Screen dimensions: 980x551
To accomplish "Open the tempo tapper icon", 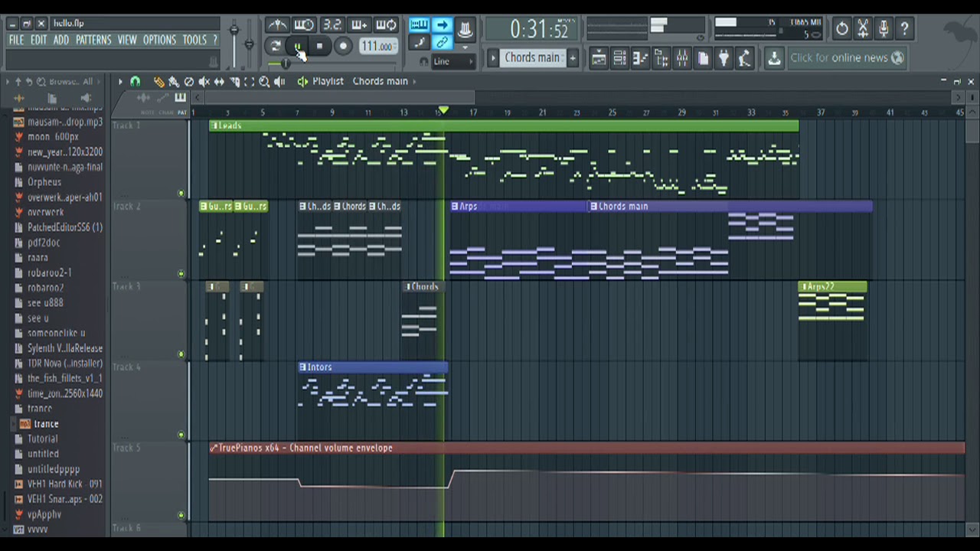I will [743, 58].
